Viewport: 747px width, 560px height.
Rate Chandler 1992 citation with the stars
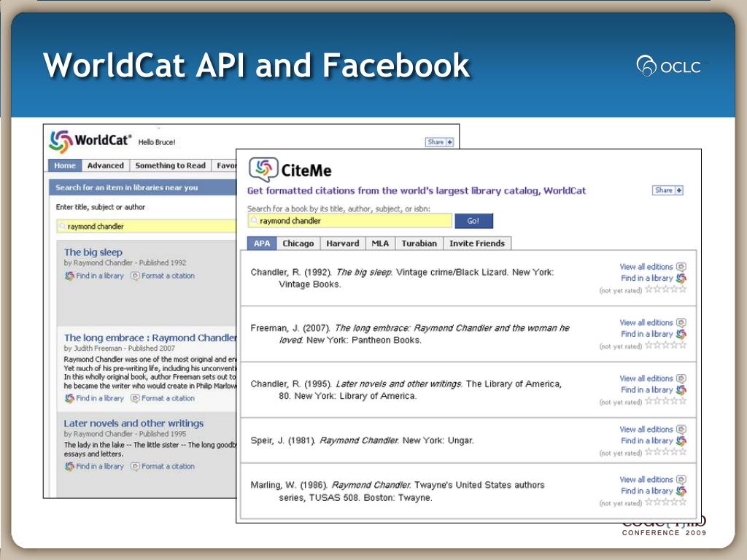click(x=665, y=289)
